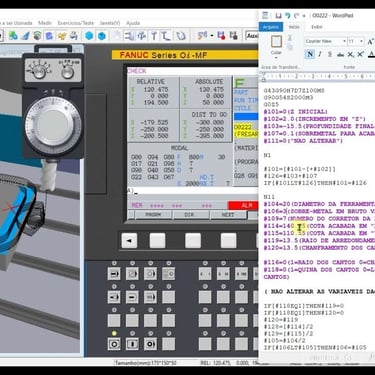
Task: Click the Undo arrow in WordPad quick access
Action: coord(288,16)
